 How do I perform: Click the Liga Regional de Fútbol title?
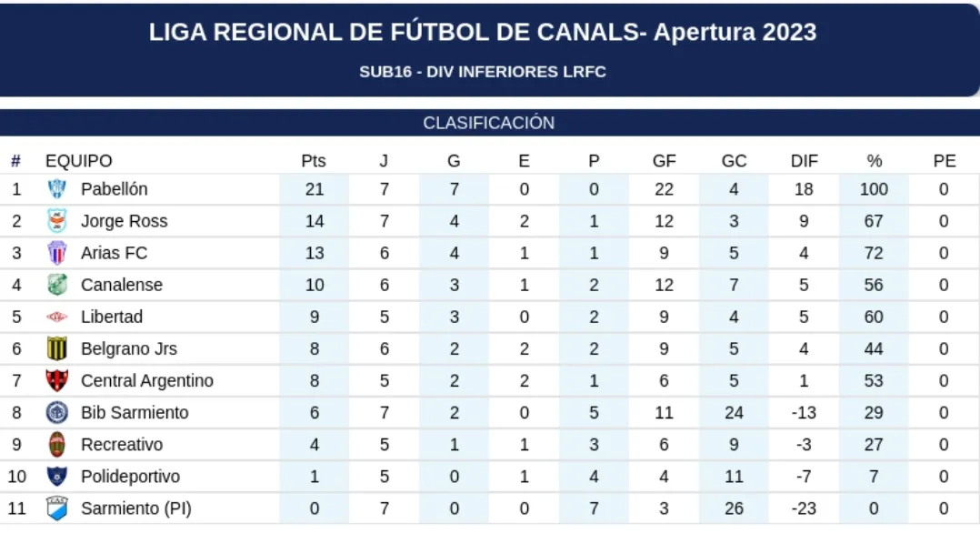(x=483, y=33)
